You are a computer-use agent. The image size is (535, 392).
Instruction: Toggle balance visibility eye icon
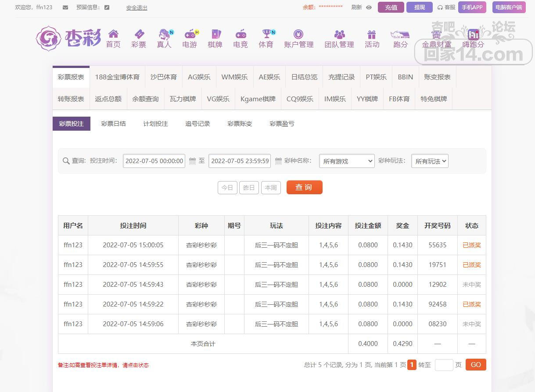pos(369,7)
